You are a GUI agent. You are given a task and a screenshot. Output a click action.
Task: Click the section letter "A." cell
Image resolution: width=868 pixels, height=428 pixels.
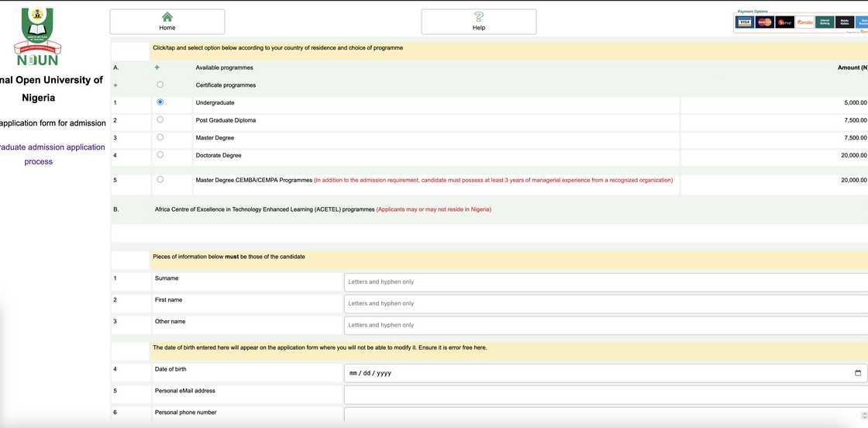coord(115,67)
